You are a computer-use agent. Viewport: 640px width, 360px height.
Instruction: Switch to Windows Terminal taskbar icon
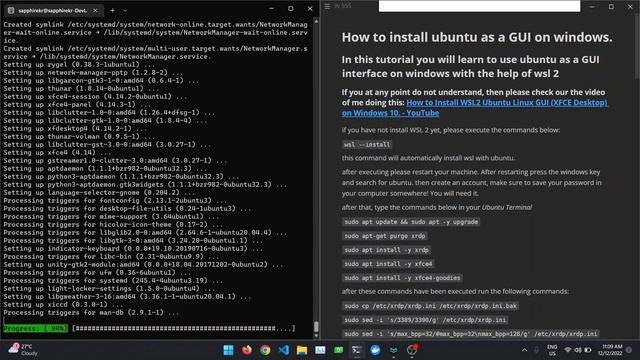356,350
